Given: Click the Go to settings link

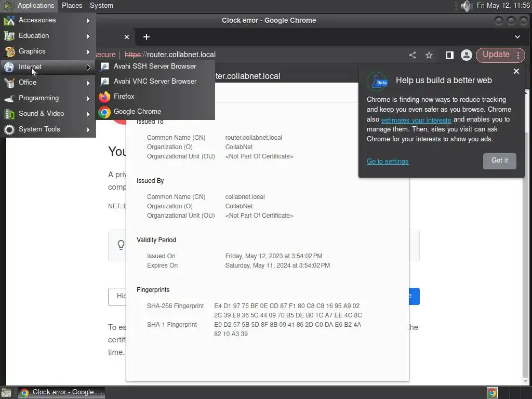Looking at the screenshot, I should 388,162.
